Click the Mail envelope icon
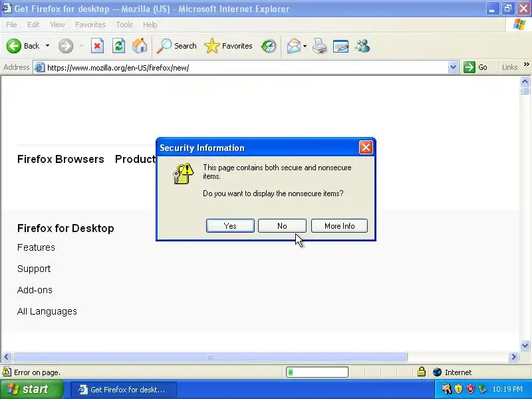Screen dimensions: 532x399 coord(294,46)
